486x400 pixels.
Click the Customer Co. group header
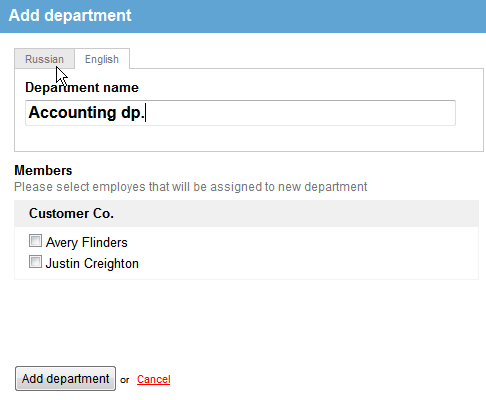pos(71,213)
